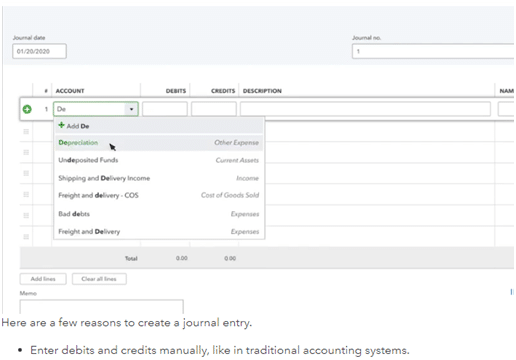Pick Shipping and Delivery Income account

[159, 178]
